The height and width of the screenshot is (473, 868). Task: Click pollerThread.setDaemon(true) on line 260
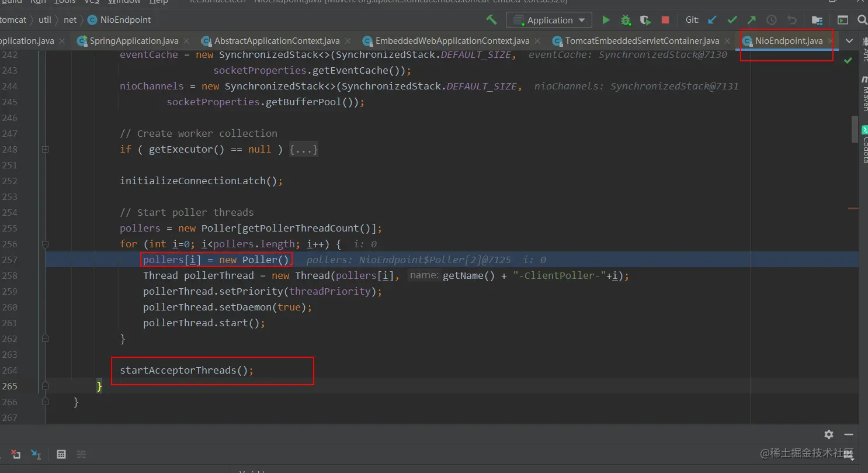228,307
